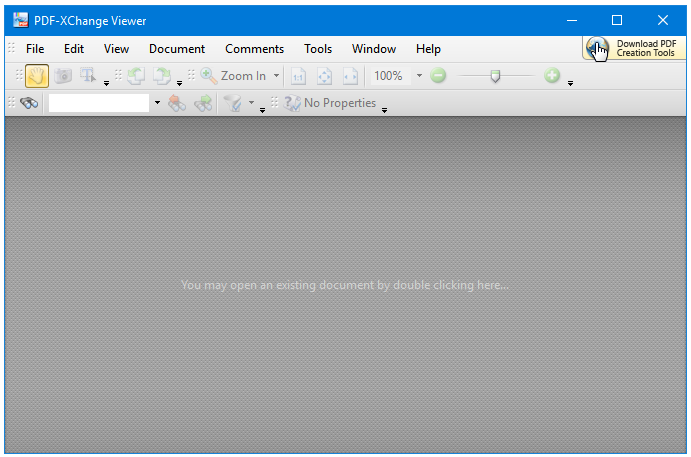Open the funnel filter dropdown arrow
This screenshot has height=457, width=691.
(251, 103)
